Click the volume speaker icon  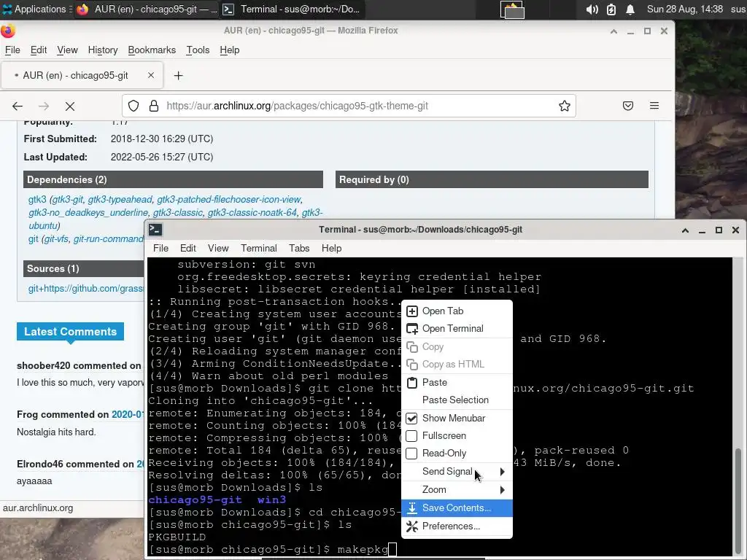point(592,9)
